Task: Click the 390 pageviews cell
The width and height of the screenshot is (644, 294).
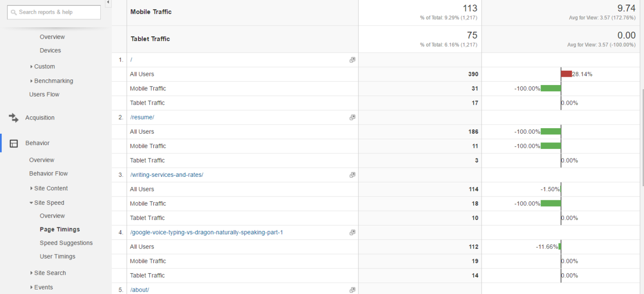Action: [473, 74]
